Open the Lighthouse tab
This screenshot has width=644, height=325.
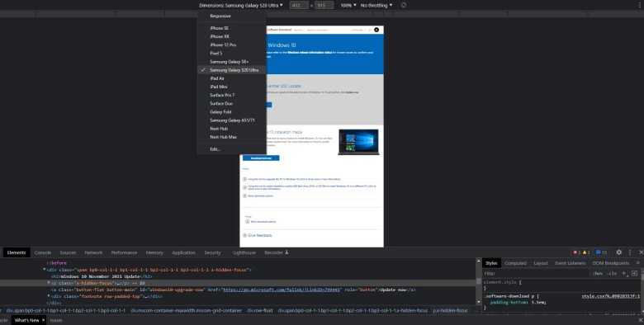[244, 252]
